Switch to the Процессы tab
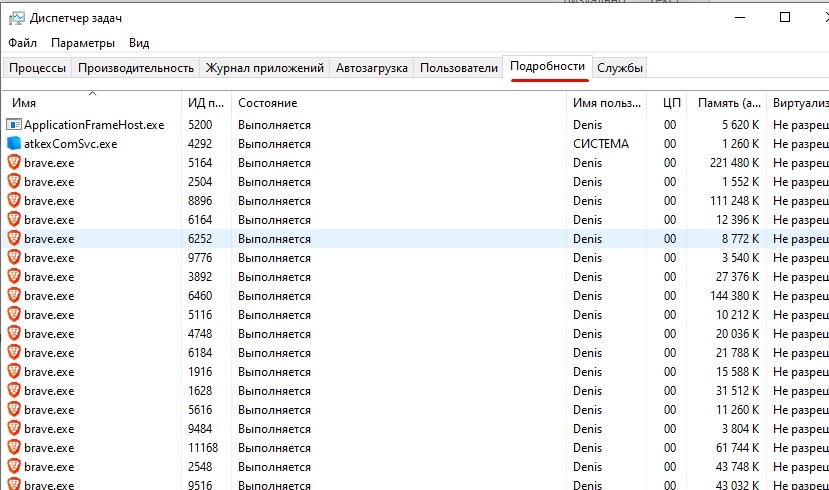 tap(38, 68)
